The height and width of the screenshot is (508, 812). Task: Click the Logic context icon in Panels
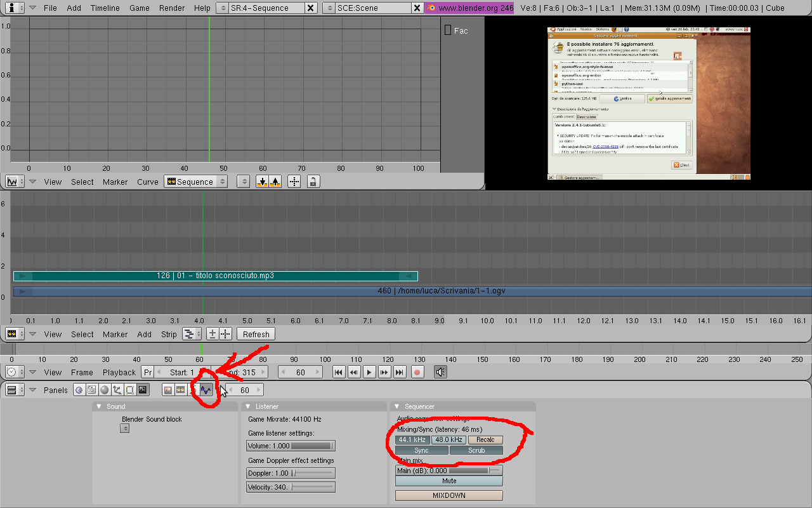click(x=79, y=390)
